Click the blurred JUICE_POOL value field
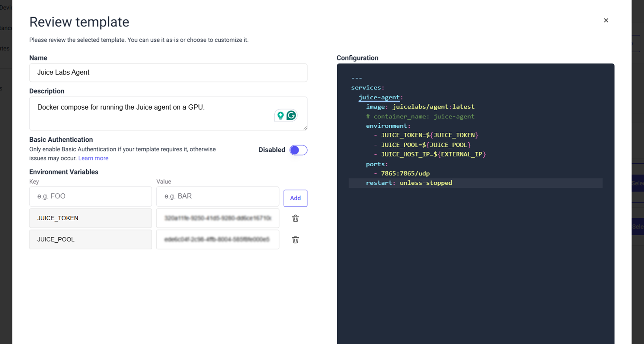The height and width of the screenshot is (344, 644). pyautogui.click(x=217, y=239)
